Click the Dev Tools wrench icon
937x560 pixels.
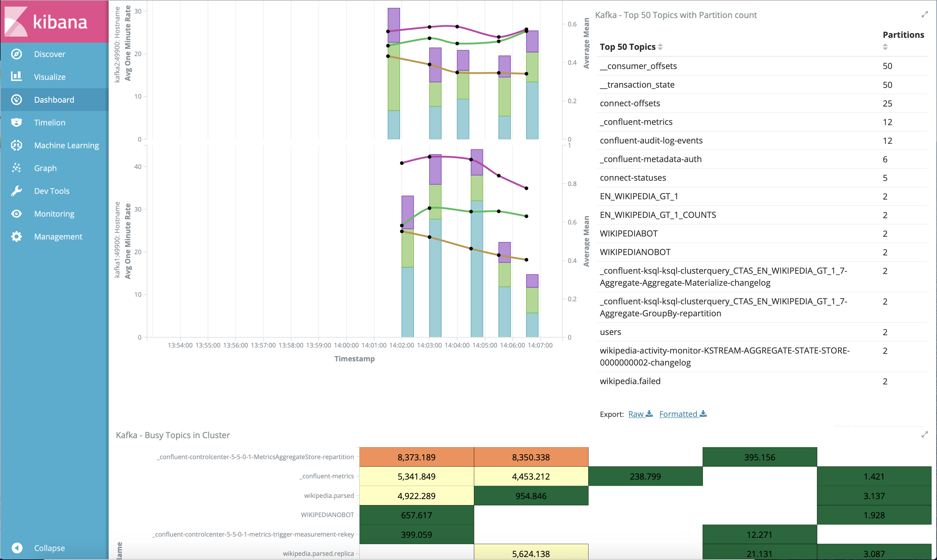point(16,191)
